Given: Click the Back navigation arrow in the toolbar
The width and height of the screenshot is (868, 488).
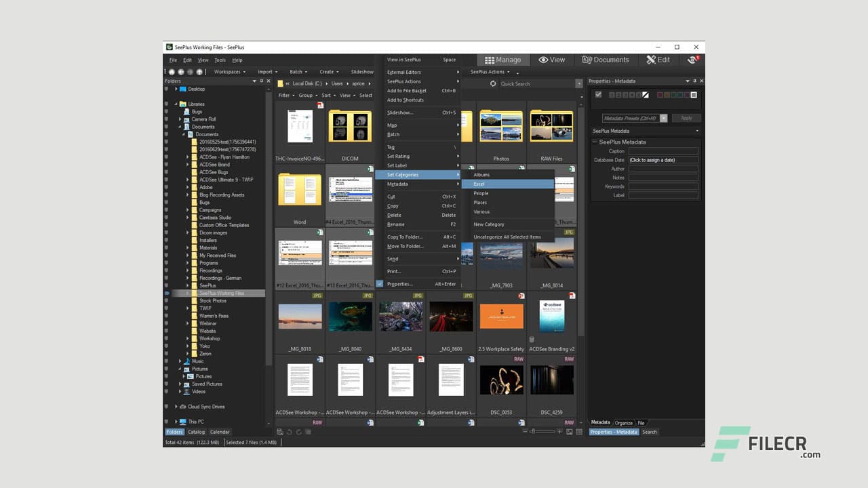Looking at the screenshot, I should [x=180, y=72].
